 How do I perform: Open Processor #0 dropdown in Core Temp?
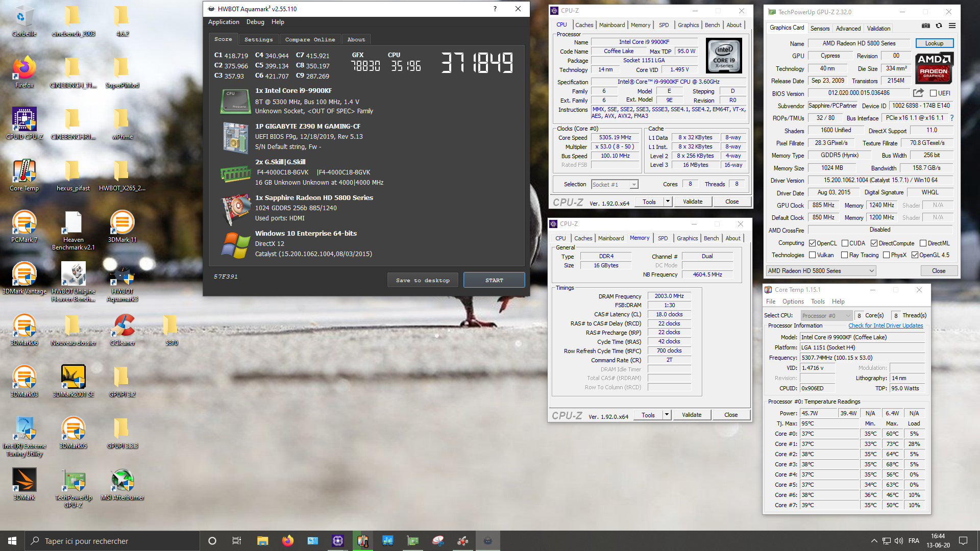point(826,316)
